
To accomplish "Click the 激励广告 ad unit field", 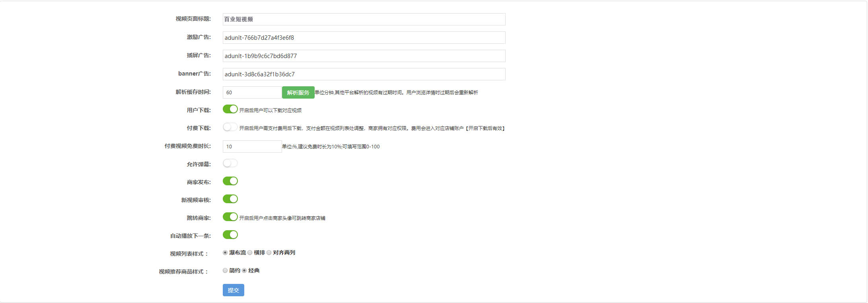I will (364, 38).
